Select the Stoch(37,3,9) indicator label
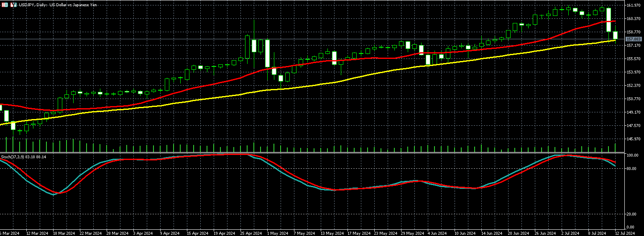Screen dimensions: 644x236 pyautogui.click(x=23, y=157)
